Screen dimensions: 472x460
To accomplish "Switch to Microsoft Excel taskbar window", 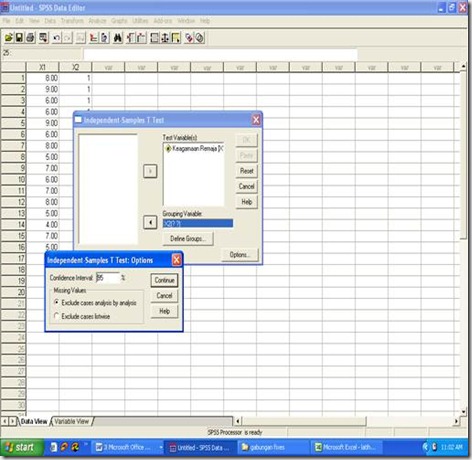I will click(347, 447).
